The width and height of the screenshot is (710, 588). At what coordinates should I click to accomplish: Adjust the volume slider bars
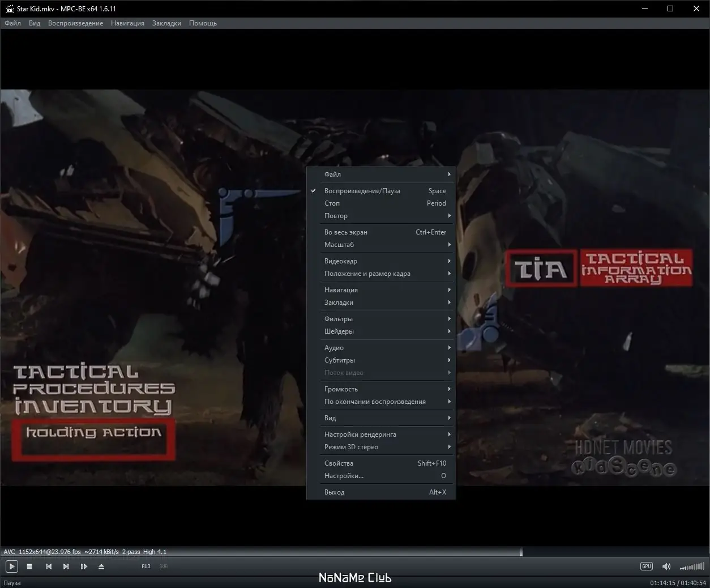point(692,566)
